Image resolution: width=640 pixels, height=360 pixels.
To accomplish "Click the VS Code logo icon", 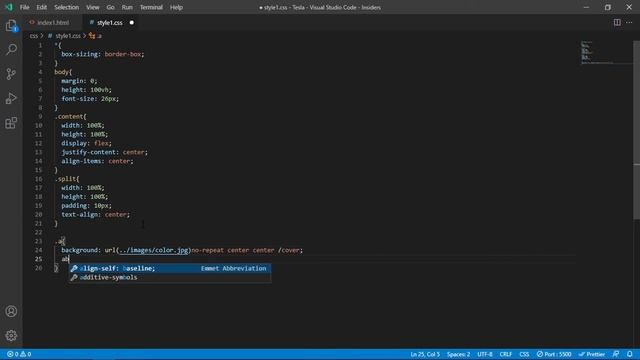I will point(9,7).
